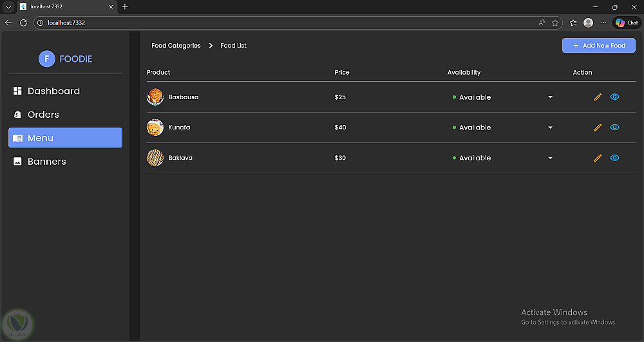Select Banners in the sidebar
Viewport: 644px width, 342px height.
(x=46, y=162)
